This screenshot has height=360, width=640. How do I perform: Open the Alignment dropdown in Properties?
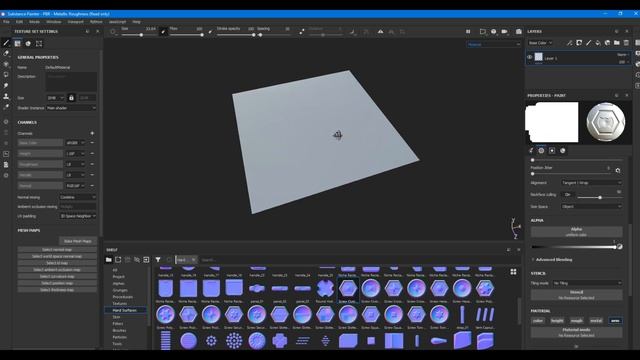591,183
